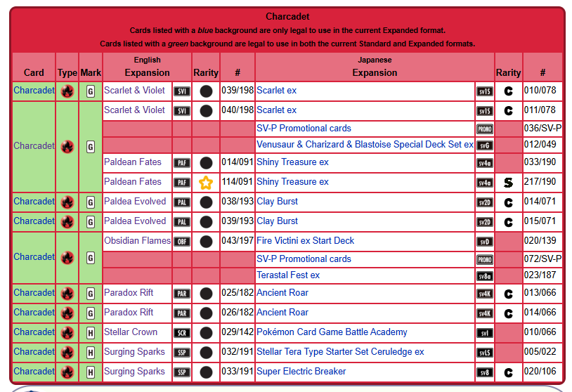This screenshot has height=392, width=572.
Task: Click the PAL set symbol in the 038/193 row
Action: click(182, 202)
